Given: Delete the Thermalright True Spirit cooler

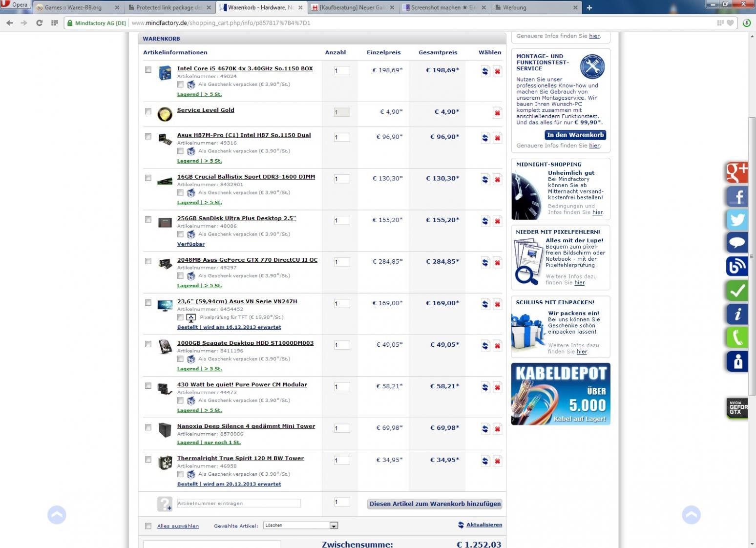Looking at the screenshot, I should tap(497, 461).
